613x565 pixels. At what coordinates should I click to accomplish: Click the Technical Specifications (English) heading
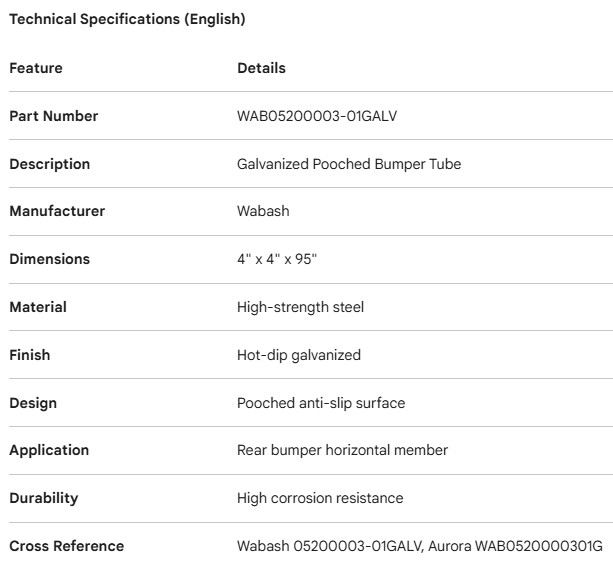click(x=127, y=19)
